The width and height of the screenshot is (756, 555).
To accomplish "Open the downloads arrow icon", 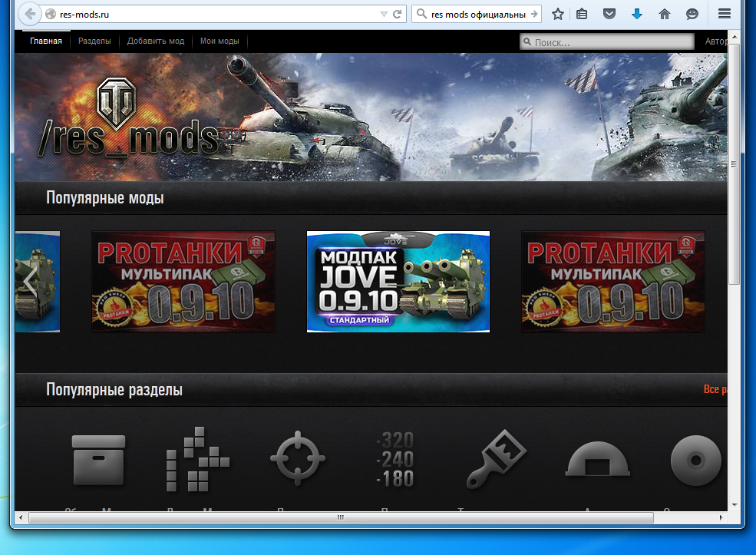I will [x=637, y=14].
